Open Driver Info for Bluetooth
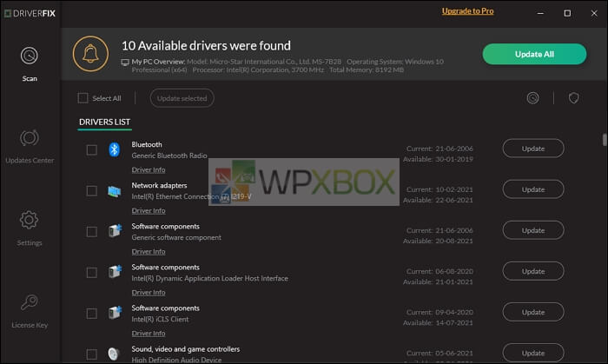 (149, 169)
